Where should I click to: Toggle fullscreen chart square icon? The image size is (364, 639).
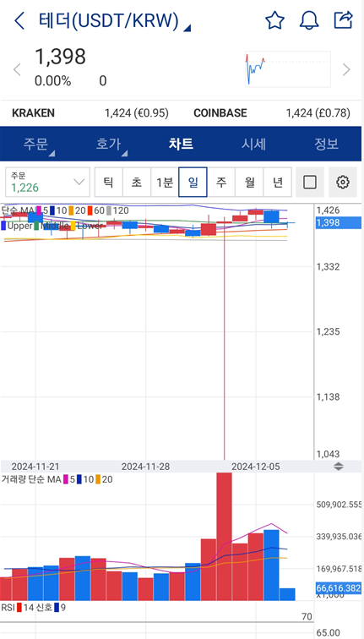tap(310, 183)
